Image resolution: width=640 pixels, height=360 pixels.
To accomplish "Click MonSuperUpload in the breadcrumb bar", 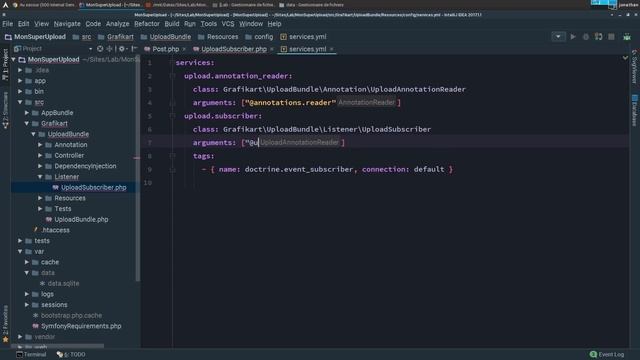I will (40, 37).
